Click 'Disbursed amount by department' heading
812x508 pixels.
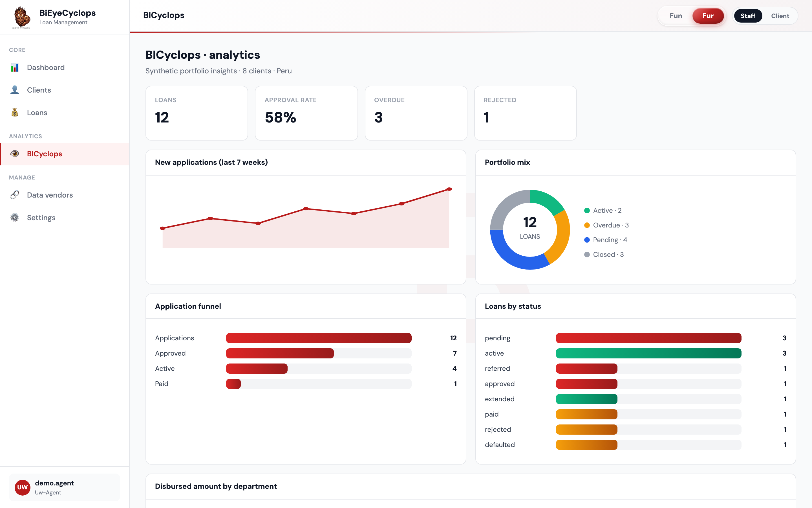(216, 486)
